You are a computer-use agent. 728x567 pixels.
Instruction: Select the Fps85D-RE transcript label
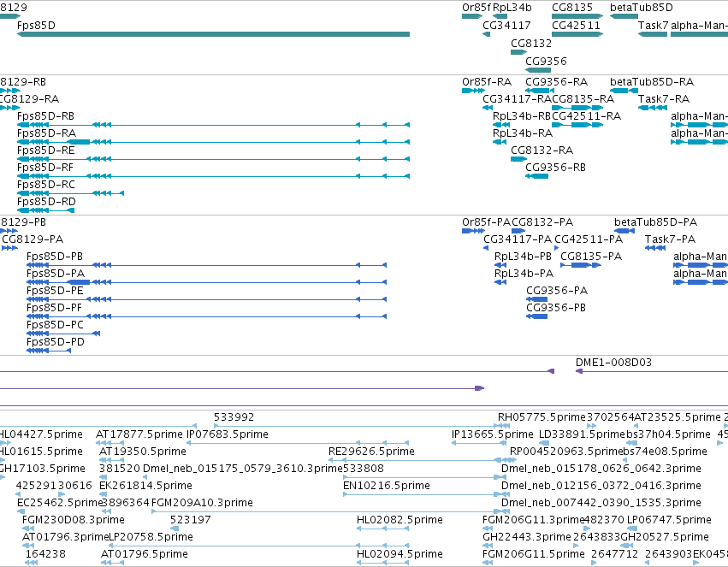pyautogui.click(x=45, y=151)
